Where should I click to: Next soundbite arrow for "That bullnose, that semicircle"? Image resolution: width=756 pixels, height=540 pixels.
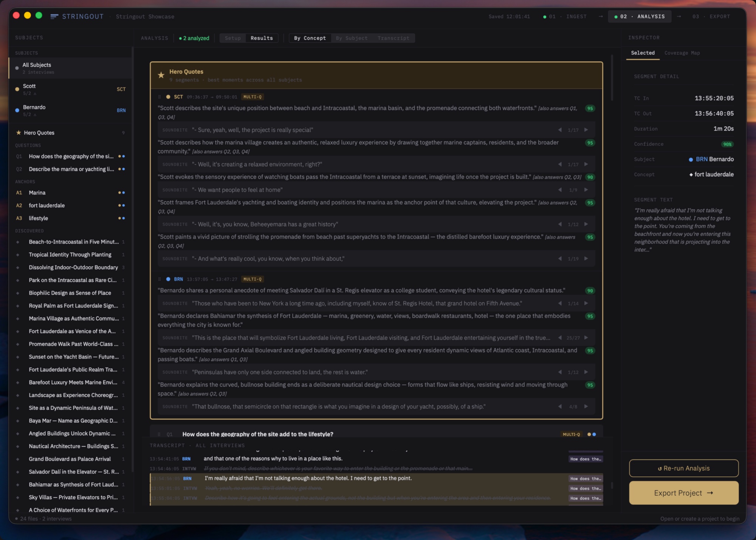[x=586, y=407]
